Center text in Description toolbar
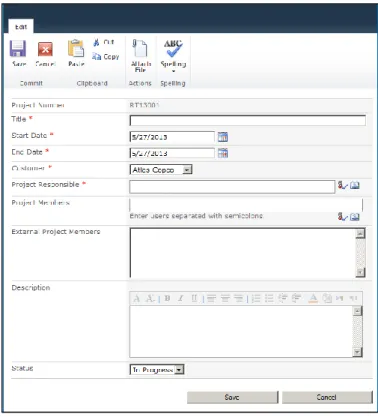Screen dimensions: 378x417 [x=225, y=298]
